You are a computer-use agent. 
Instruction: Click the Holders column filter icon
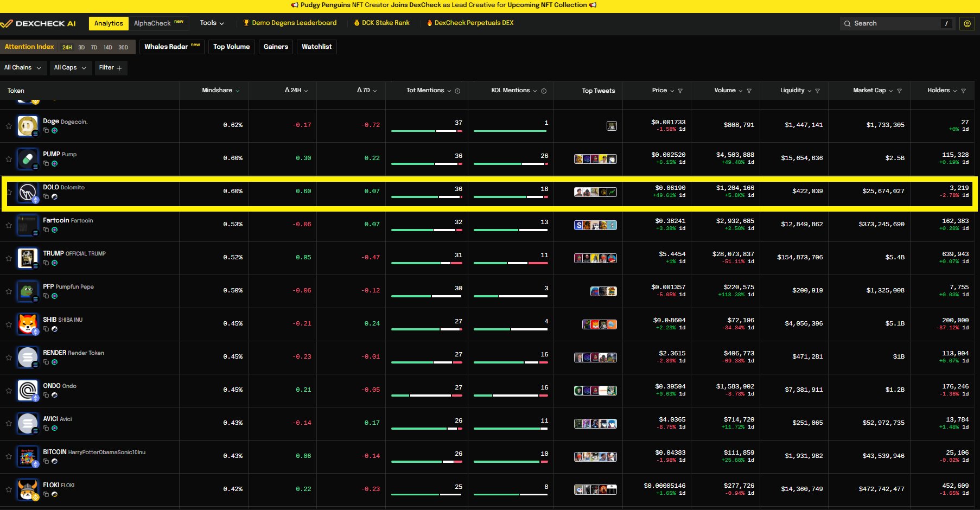tap(963, 91)
